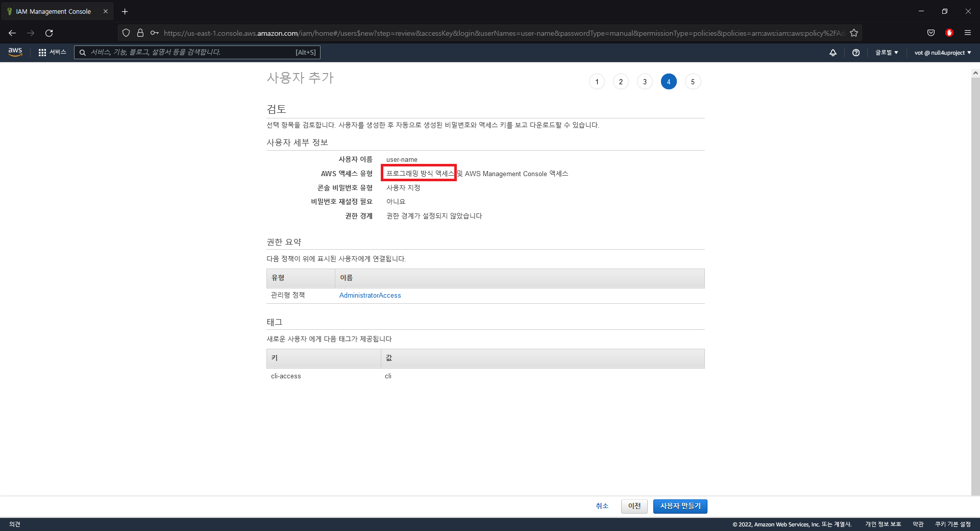Image resolution: width=980 pixels, height=531 pixels.
Task: Open the help question mark icon
Action: (856, 53)
